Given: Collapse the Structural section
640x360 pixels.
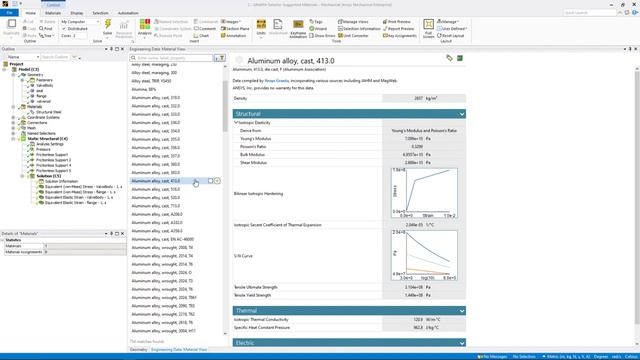Looking at the screenshot, I should click(462, 114).
